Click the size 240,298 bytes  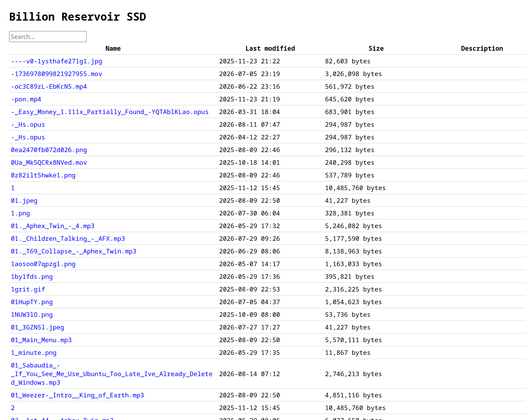pyautogui.click(x=349, y=162)
